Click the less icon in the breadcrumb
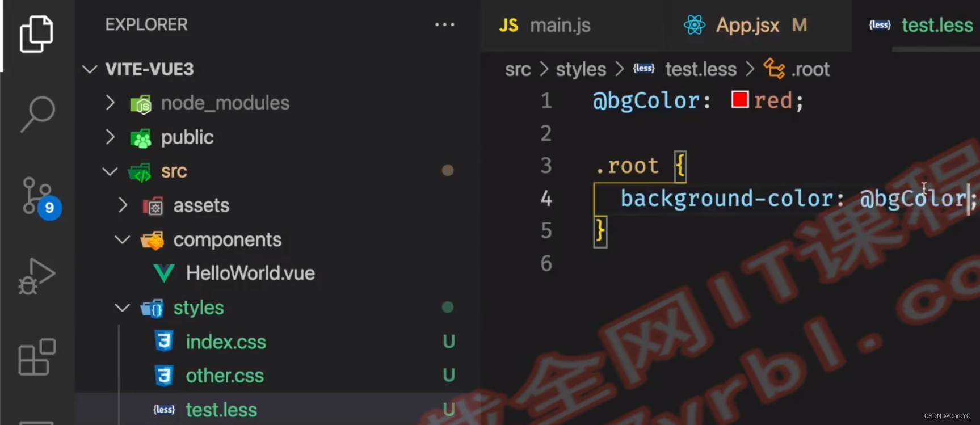Image resolution: width=980 pixels, height=425 pixels. [x=643, y=69]
